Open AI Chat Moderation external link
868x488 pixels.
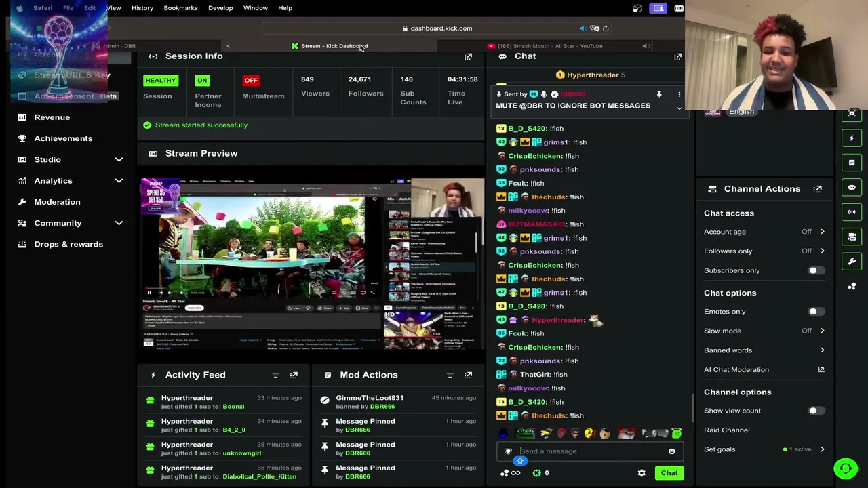click(x=821, y=369)
